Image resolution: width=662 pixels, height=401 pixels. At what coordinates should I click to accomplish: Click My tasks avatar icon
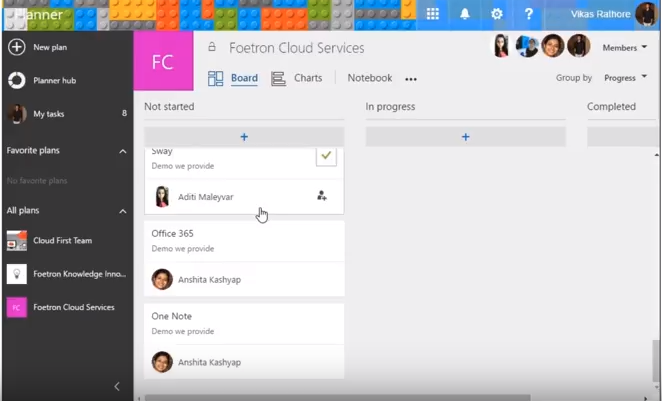tap(17, 114)
